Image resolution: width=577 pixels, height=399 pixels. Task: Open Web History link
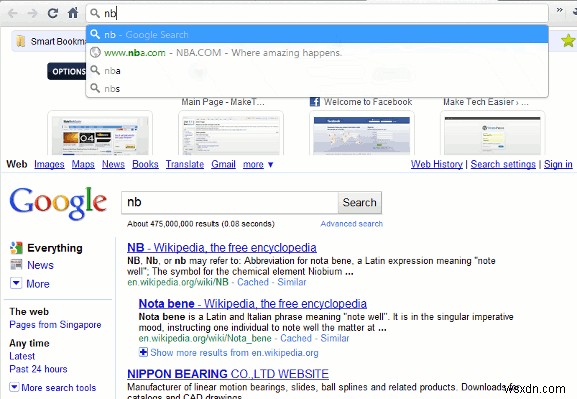[437, 164]
